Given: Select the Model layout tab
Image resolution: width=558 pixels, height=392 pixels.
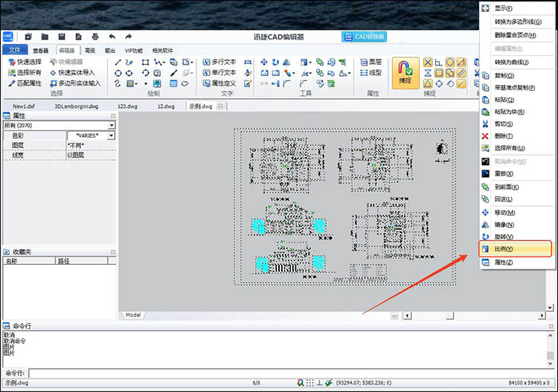Looking at the screenshot, I should pyautogui.click(x=133, y=315).
